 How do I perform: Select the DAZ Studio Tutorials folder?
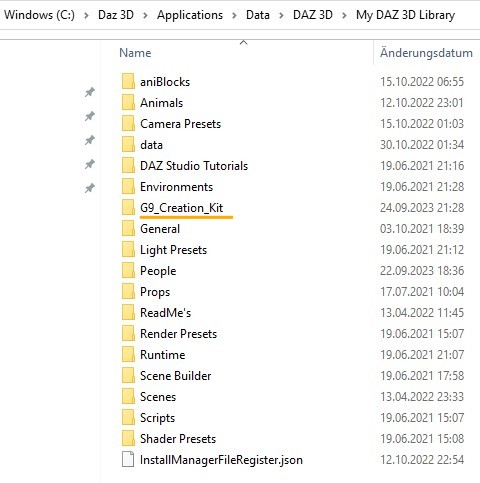click(194, 166)
